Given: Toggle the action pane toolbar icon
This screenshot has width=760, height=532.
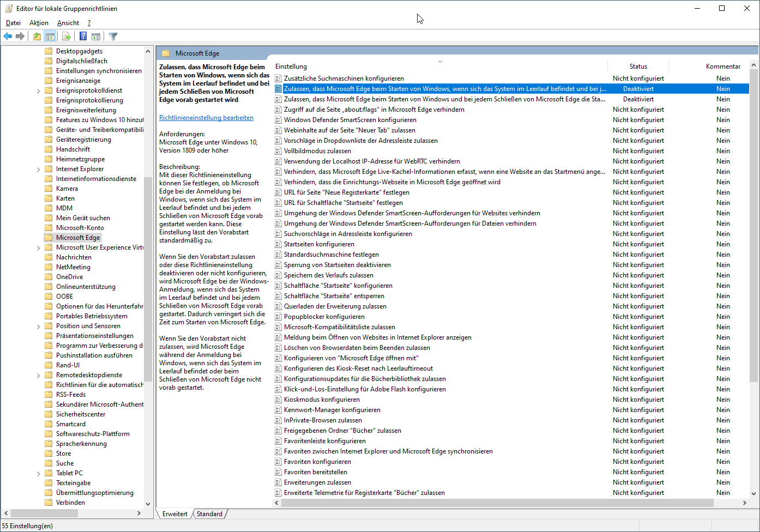Looking at the screenshot, I should coord(96,37).
